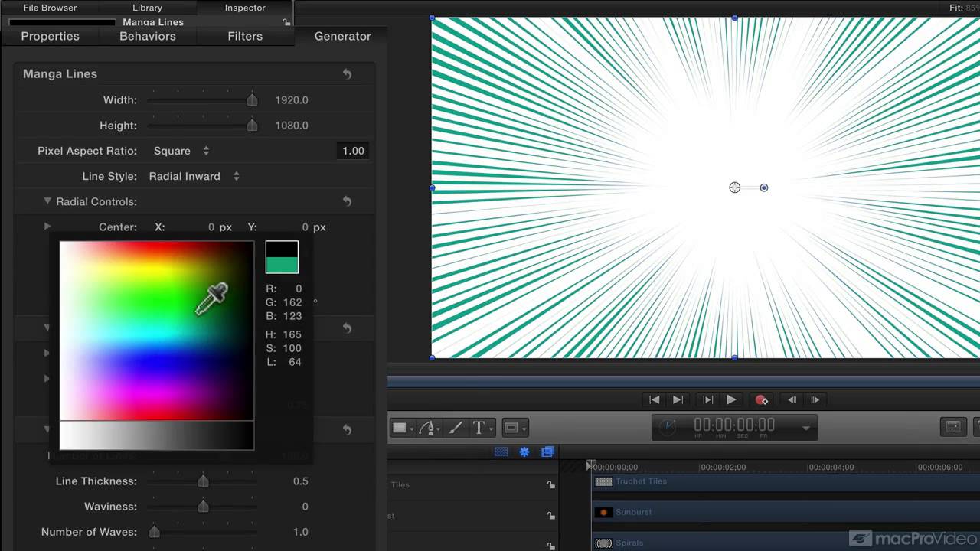
Task: Select the Text tool
Action: [479, 428]
